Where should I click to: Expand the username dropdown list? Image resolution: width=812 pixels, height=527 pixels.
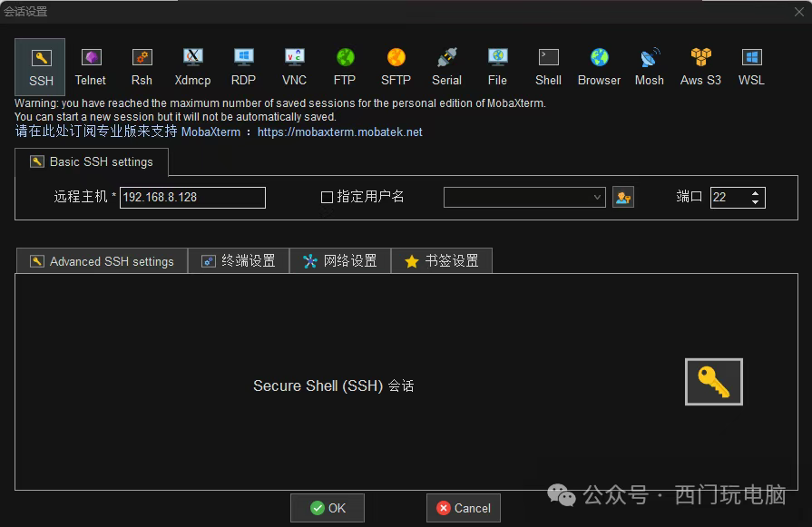pyautogui.click(x=597, y=197)
